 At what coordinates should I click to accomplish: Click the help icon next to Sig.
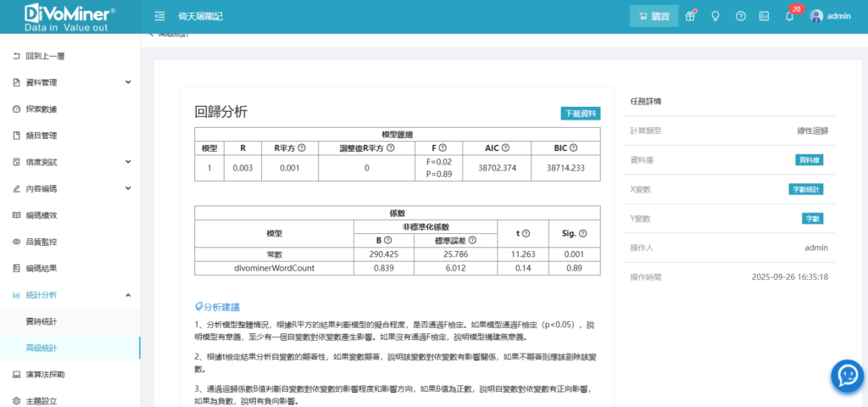pos(583,233)
